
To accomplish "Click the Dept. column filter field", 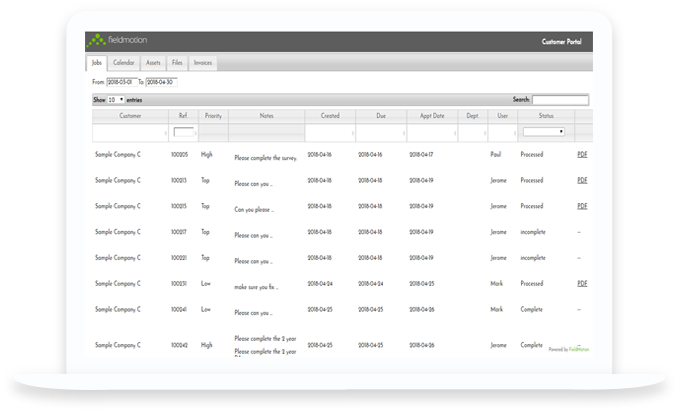I will 473,133.
